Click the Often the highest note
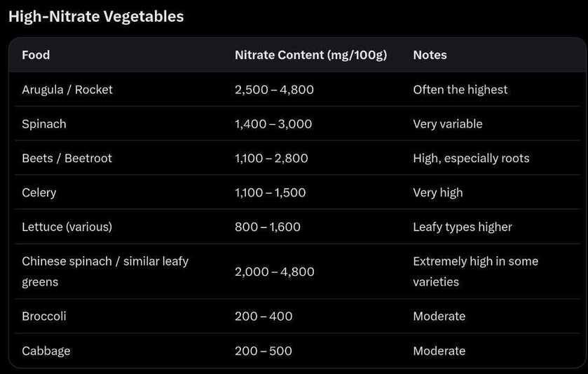588x374 pixels. 460,90
